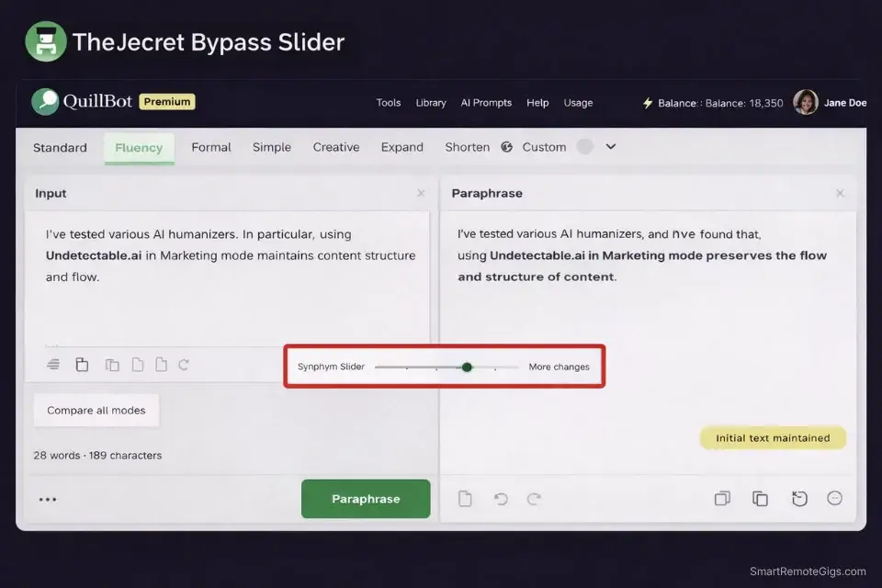Select the Custom mode lock icon
The width and height of the screenshot is (882, 588).
point(506,146)
